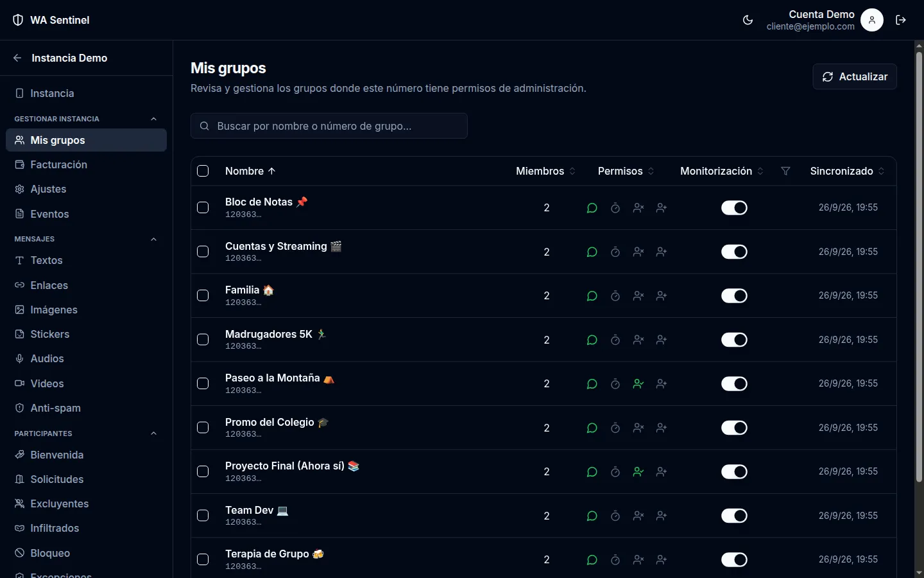This screenshot has height=578, width=924.
Task: Click the timer icon in Cuentas y Streaming row
Action: point(615,252)
